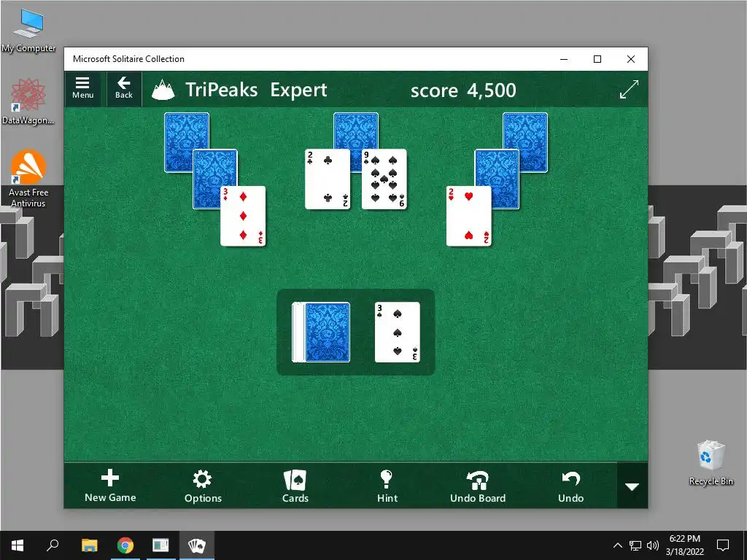This screenshot has height=560, width=747.
Task: Open volume control in tray
Action: pos(653,545)
